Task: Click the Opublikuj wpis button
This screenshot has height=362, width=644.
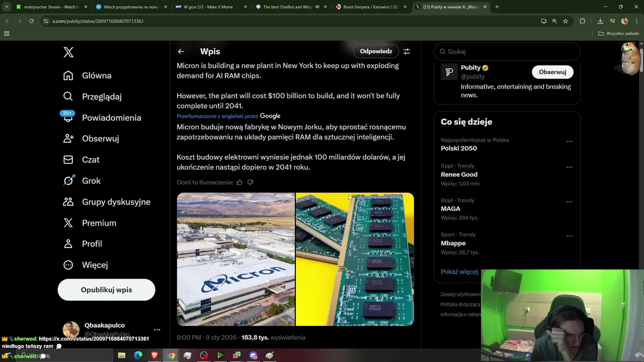Action: click(x=106, y=290)
